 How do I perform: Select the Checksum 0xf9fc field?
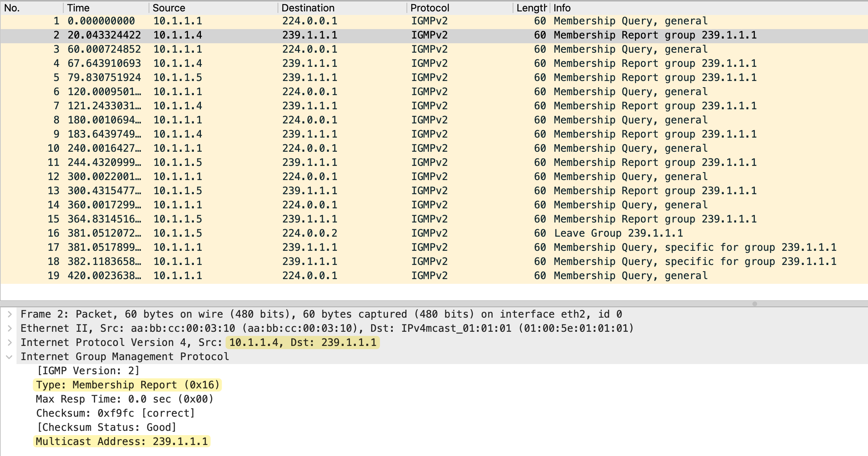[115, 413]
